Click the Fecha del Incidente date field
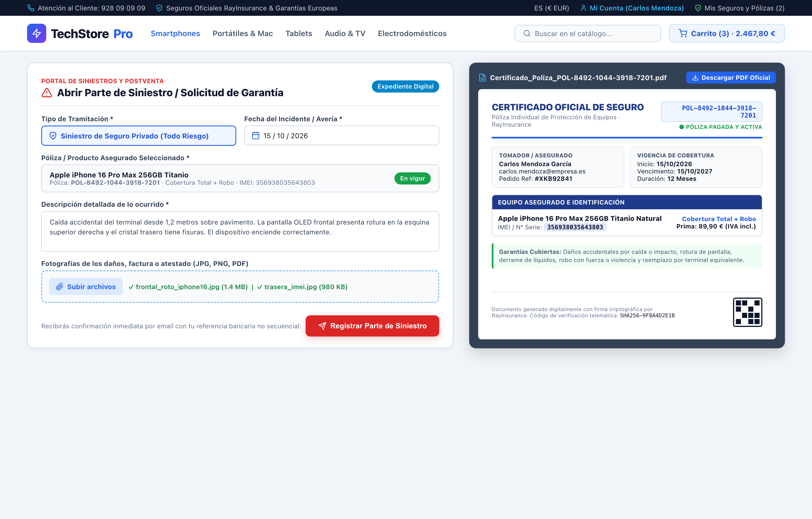Image resolution: width=812 pixels, height=519 pixels. (341, 136)
